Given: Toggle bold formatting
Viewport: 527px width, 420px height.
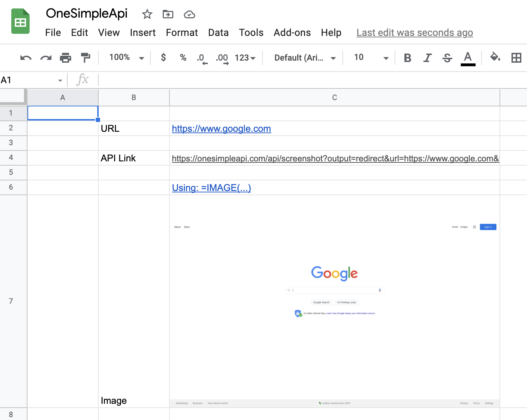Looking at the screenshot, I should pyautogui.click(x=407, y=57).
